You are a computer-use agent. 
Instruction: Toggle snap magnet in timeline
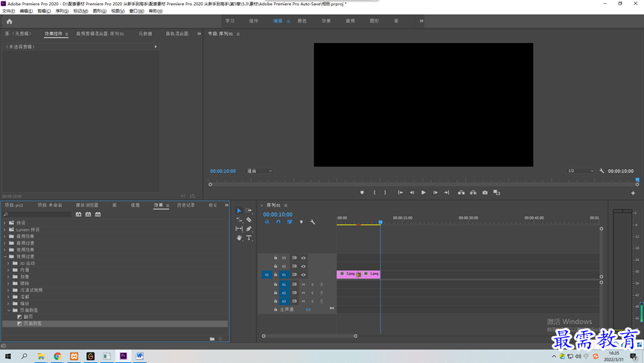pos(278,222)
